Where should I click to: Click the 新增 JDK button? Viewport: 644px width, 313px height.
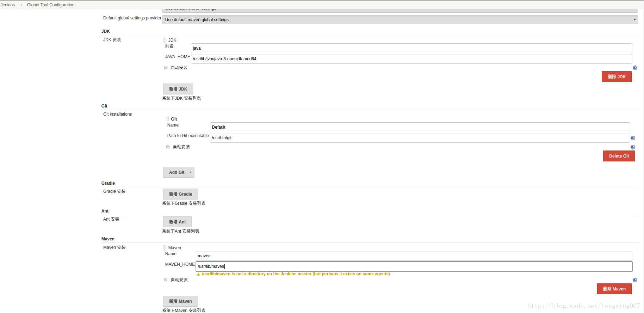178,89
